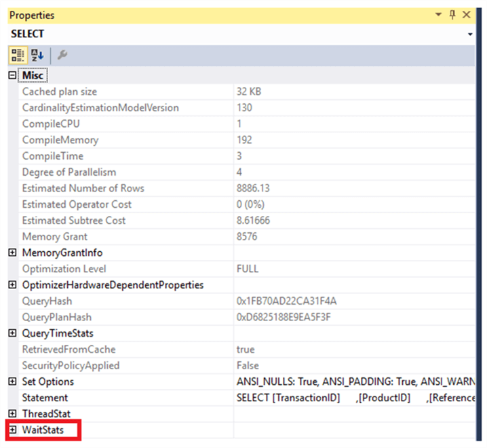Expand the WaitStats node

(12, 430)
